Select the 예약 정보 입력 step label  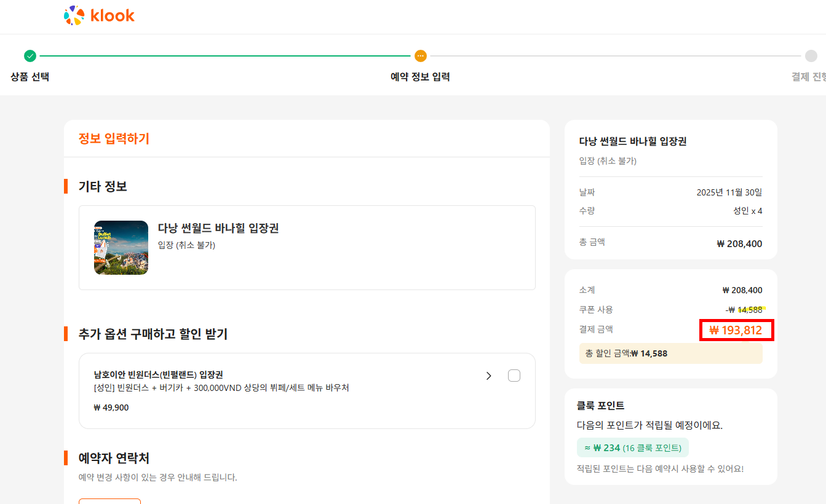(421, 77)
